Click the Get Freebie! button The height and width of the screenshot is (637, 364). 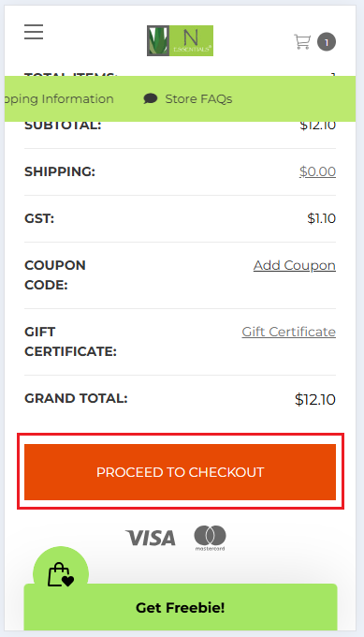(181, 607)
